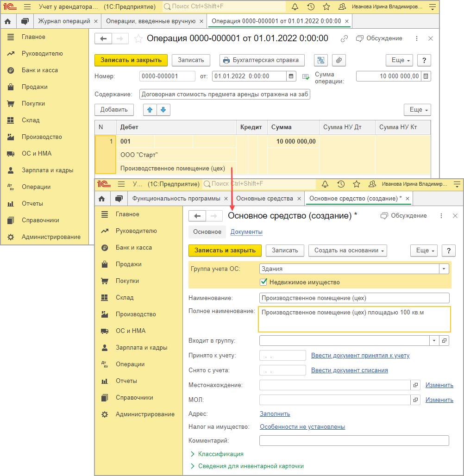
Task: Open home page icon in back window
Action: 8,21
